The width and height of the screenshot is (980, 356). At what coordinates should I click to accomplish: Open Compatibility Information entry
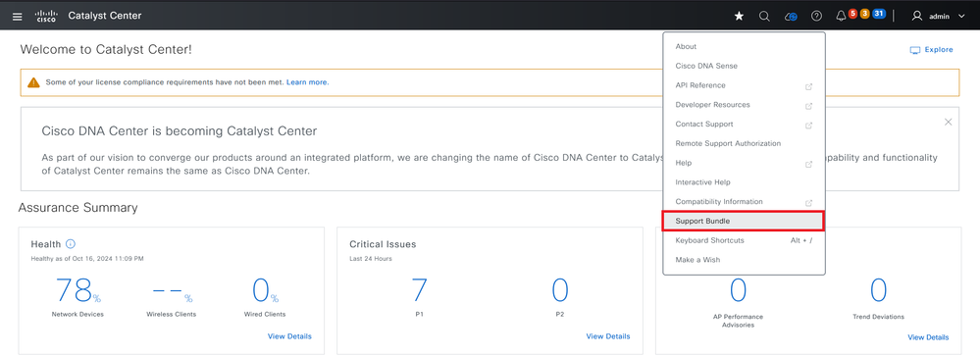(x=744, y=202)
